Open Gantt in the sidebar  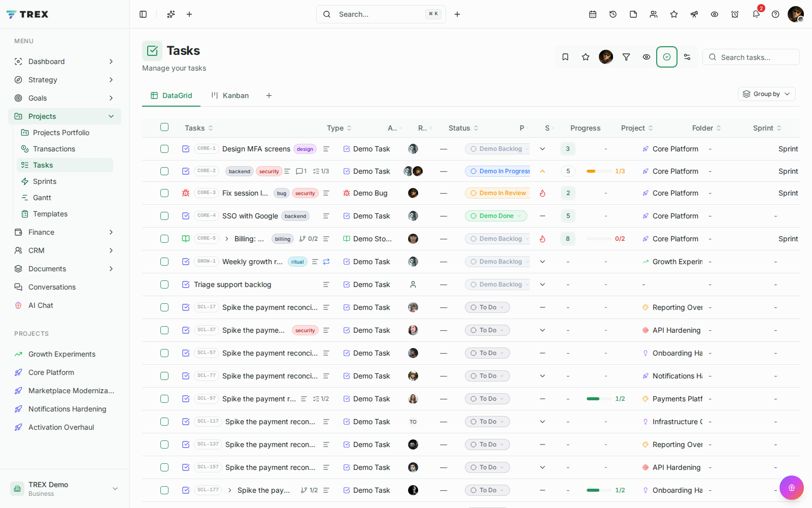click(42, 198)
